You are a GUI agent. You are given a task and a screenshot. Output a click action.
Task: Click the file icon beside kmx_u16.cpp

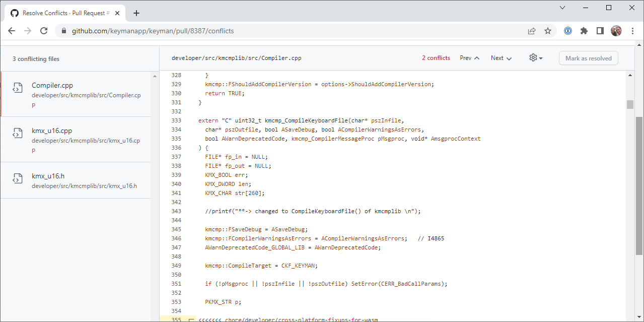[x=17, y=133]
